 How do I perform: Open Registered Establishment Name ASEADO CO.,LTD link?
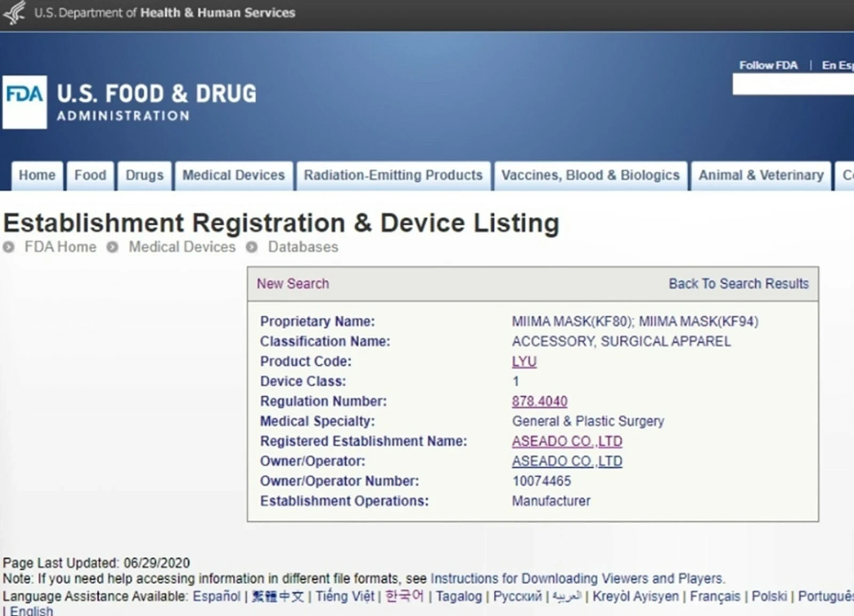(x=567, y=441)
